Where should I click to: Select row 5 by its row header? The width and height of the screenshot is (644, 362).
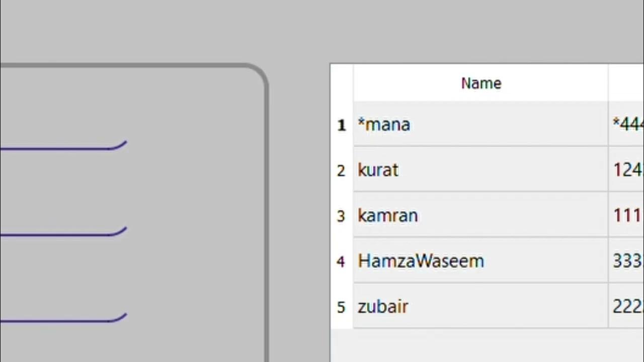342,307
